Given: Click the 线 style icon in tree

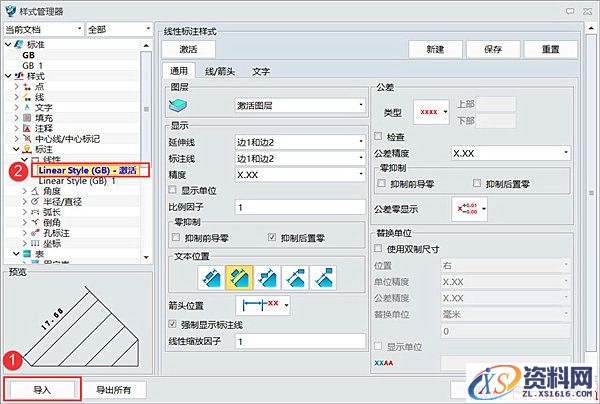Looking at the screenshot, I should click(x=27, y=97).
